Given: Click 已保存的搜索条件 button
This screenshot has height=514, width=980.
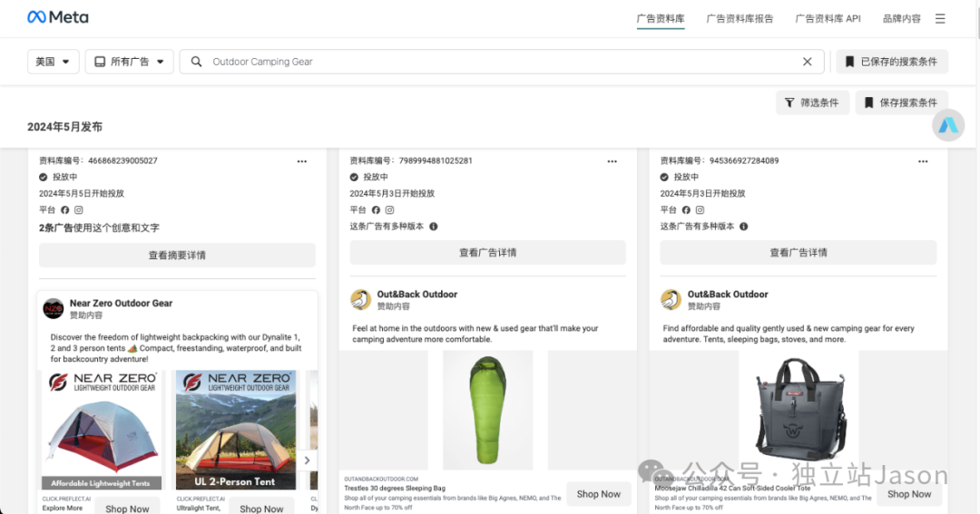Looking at the screenshot, I should [x=892, y=62].
